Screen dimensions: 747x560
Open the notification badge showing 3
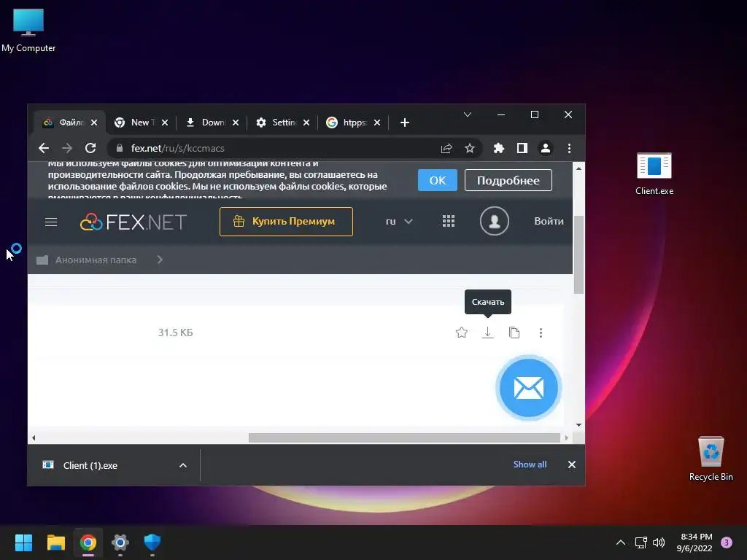[x=727, y=542]
